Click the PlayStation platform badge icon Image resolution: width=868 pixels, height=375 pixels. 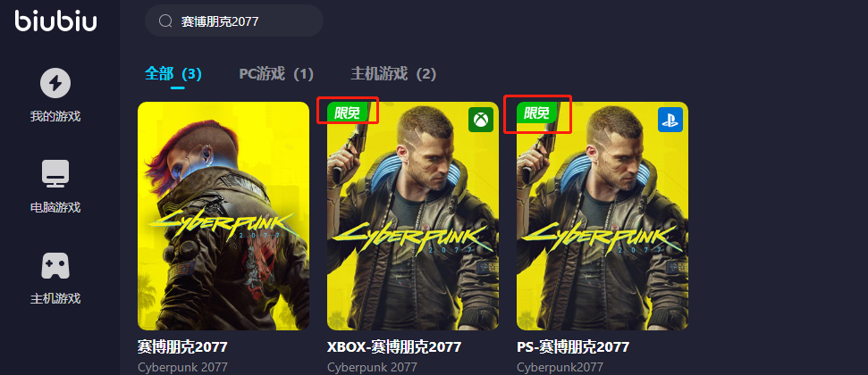[670, 120]
